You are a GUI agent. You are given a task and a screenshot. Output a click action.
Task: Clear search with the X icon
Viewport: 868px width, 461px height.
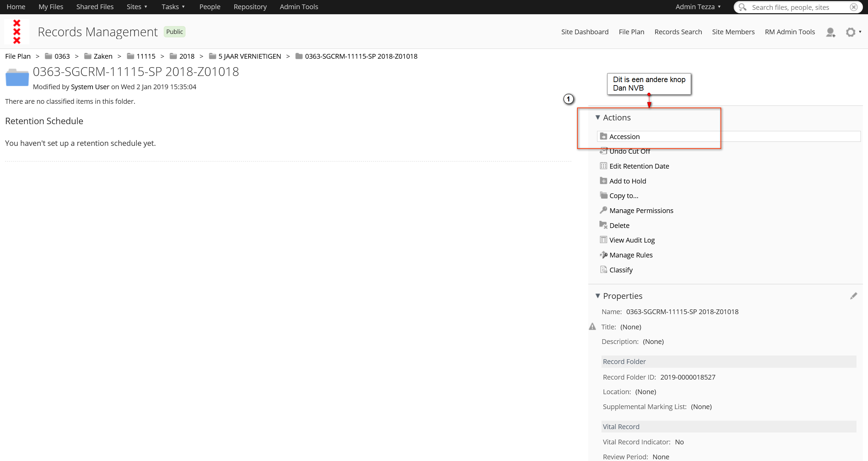[854, 7]
